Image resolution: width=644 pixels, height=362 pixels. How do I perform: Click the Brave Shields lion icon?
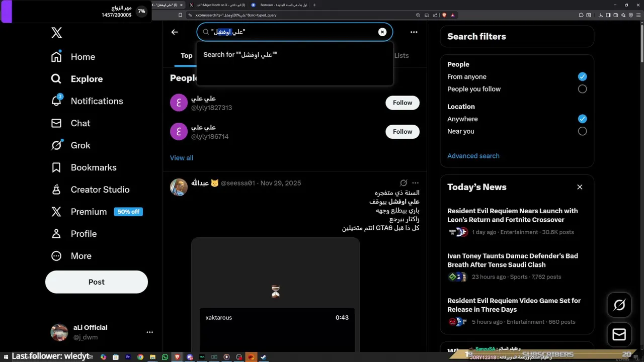point(444,15)
